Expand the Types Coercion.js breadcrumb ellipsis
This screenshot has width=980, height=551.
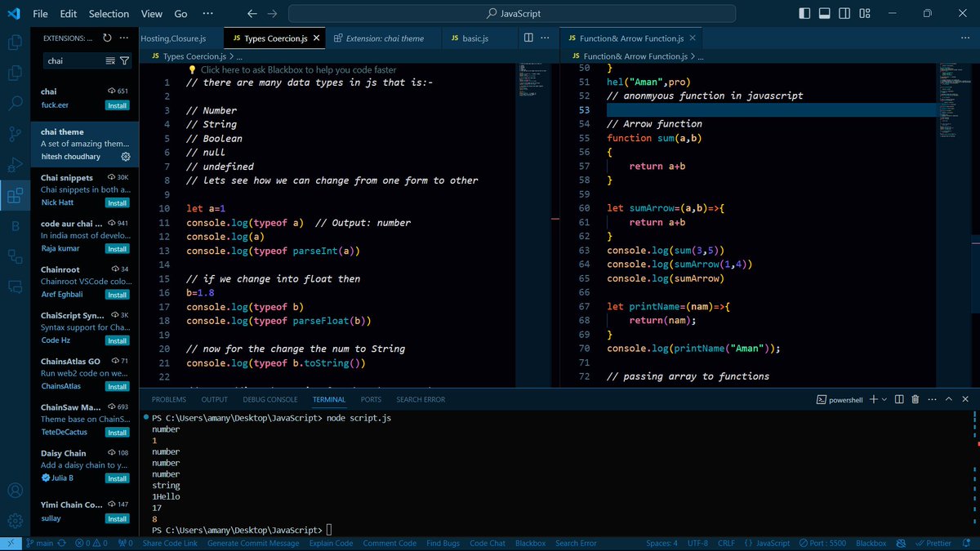[241, 56]
